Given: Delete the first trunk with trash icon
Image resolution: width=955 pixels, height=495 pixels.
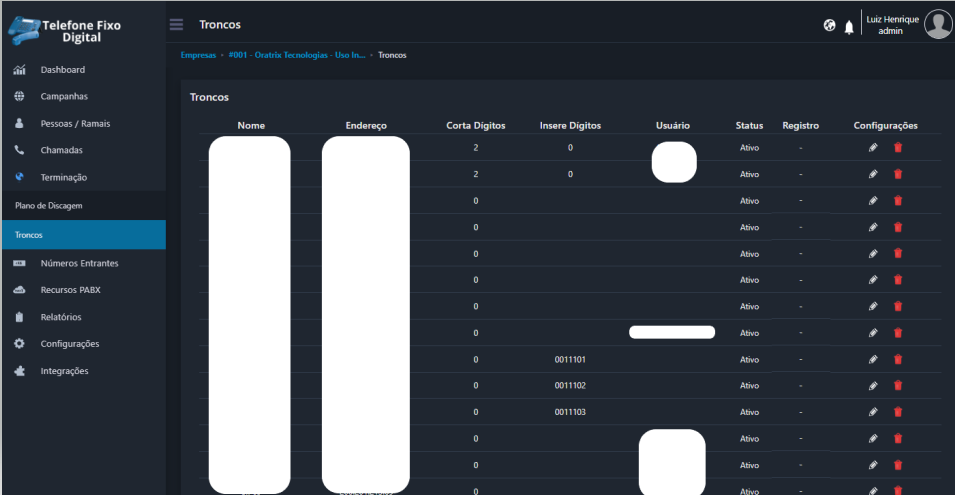Looking at the screenshot, I should coord(898,147).
